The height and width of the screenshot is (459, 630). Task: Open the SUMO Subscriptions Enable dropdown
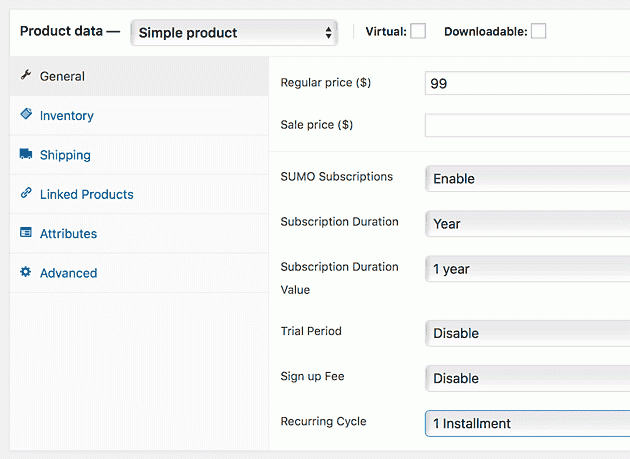pyautogui.click(x=528, y=178)
